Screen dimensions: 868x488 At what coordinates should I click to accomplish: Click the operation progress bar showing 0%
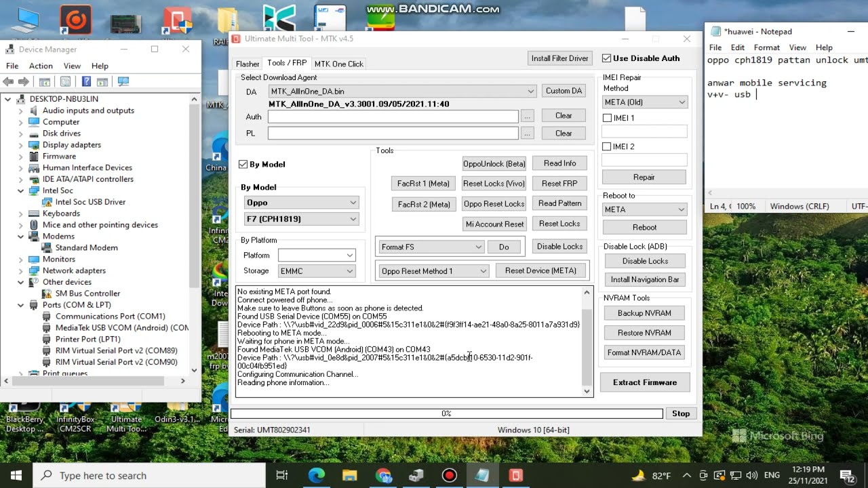(446, 413)
